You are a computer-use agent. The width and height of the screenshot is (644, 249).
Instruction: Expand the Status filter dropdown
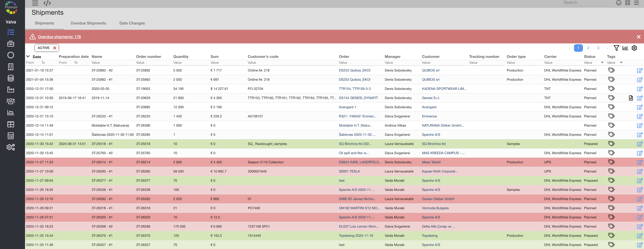tap(602, 63)
